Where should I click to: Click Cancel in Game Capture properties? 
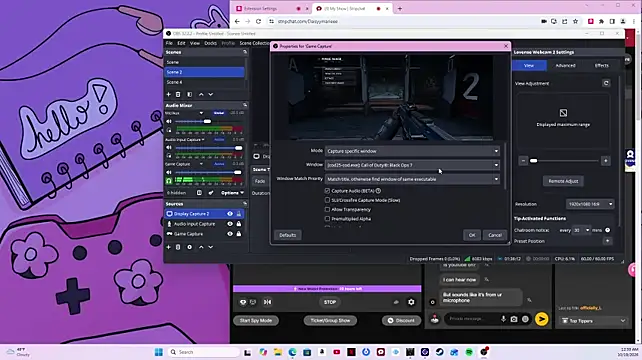click(x=495, y=235)
